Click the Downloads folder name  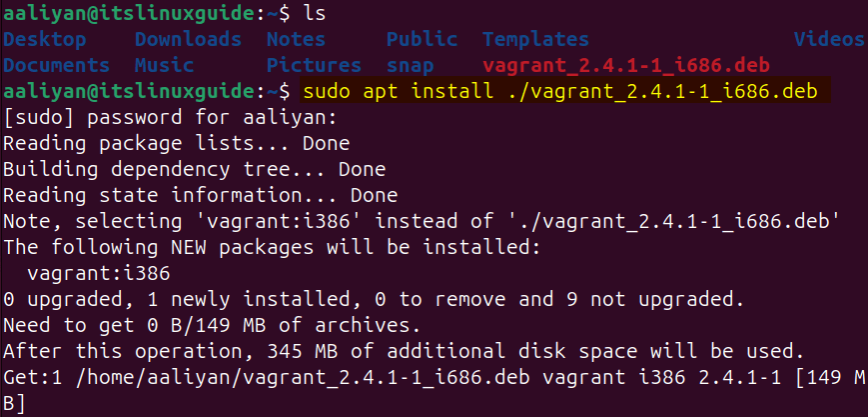(x=188, y=40)
